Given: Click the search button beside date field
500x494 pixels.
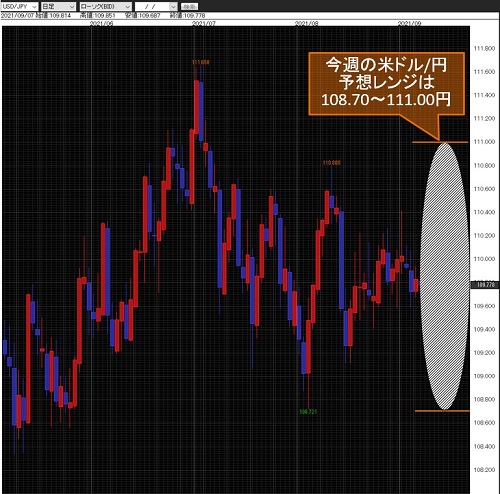Looking at the screenshot, I should 189,6.
